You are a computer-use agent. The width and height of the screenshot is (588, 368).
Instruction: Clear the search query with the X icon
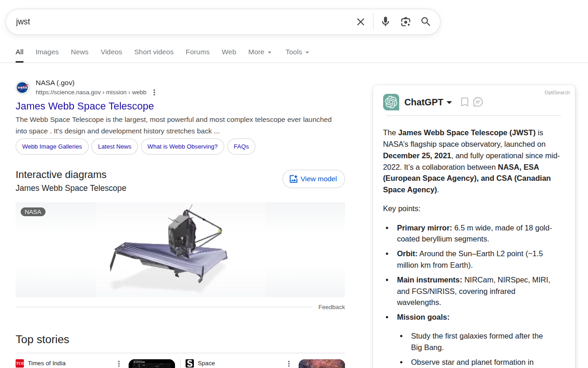coord(361,22)
